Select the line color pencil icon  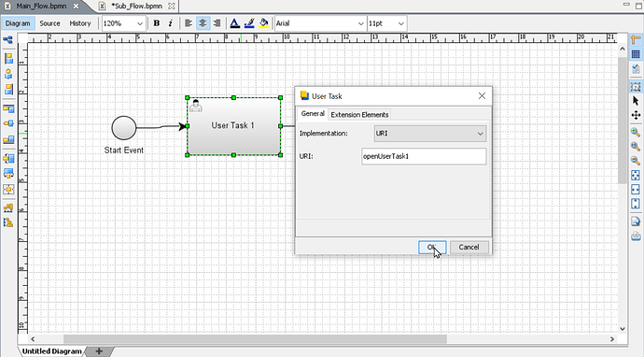tap(249, 23)
